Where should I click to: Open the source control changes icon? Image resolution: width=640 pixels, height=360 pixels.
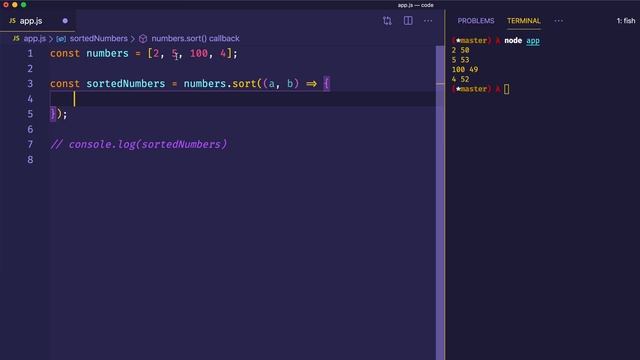click(x=387, y=21)
